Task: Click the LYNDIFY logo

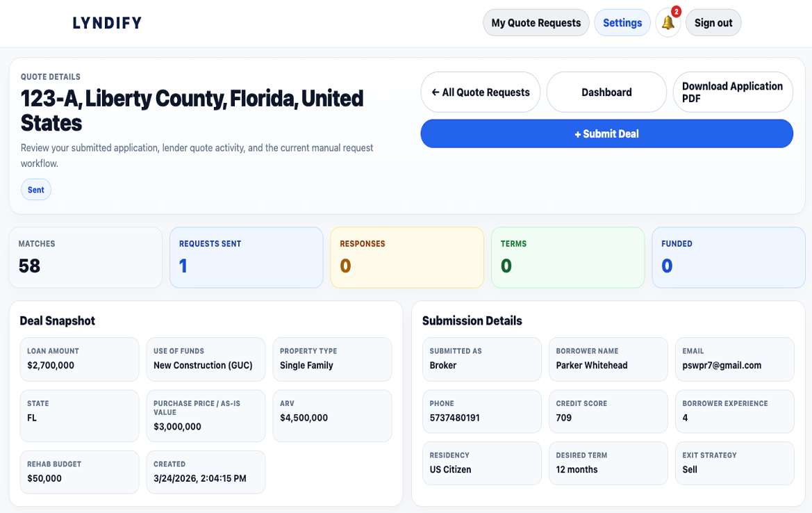Action: (107, 22)
